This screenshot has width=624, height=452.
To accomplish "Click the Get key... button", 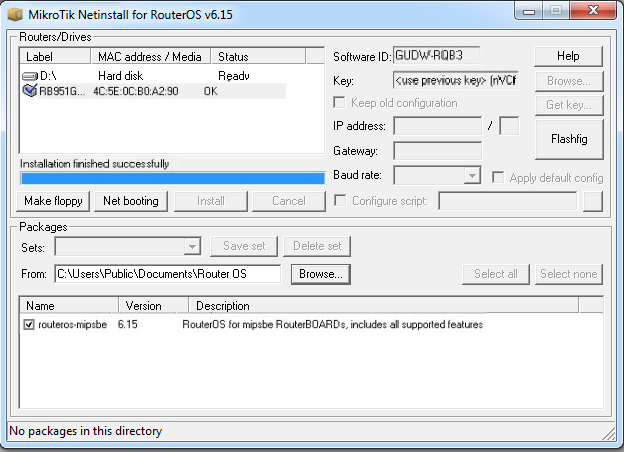I will coord(569,105).
